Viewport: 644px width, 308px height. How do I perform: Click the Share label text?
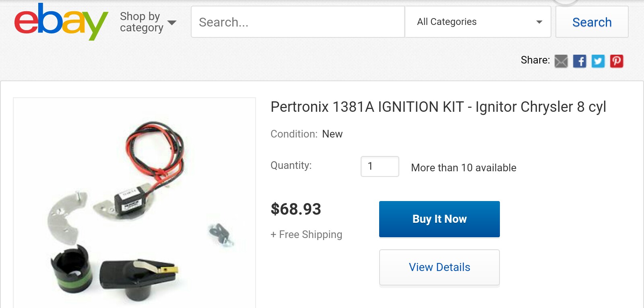click(535, 60)
